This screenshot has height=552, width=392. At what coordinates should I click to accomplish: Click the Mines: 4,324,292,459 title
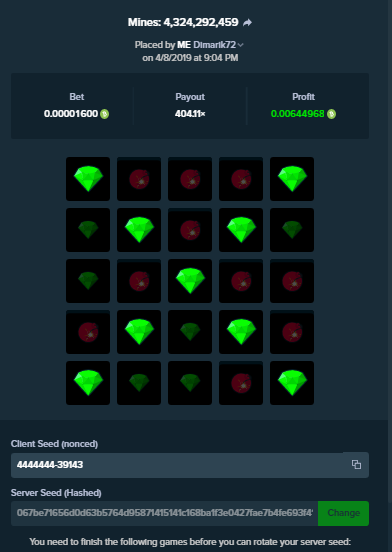[x=183, y=23]
